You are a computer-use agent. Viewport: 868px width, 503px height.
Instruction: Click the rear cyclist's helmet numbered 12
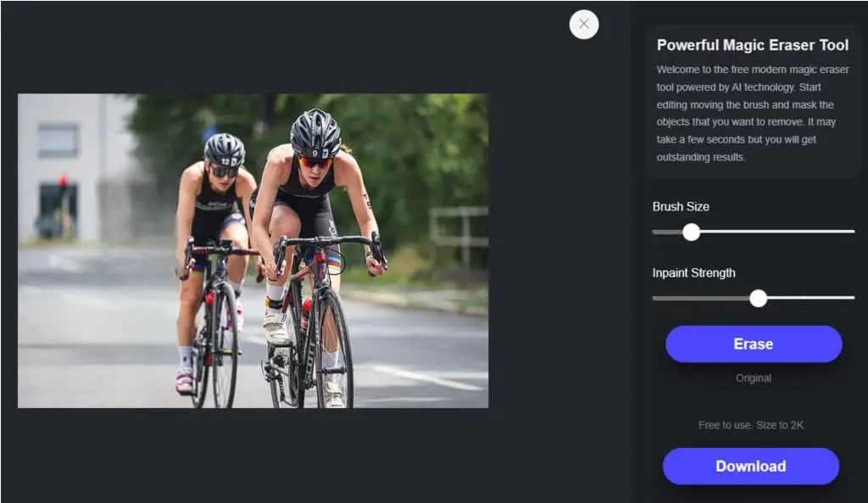coord(224,150)
